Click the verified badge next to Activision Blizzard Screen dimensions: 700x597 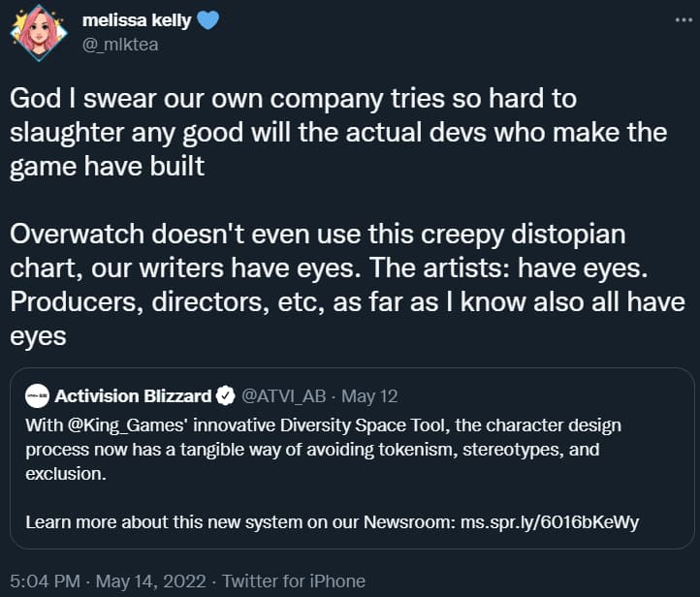[x=226, y=395]
